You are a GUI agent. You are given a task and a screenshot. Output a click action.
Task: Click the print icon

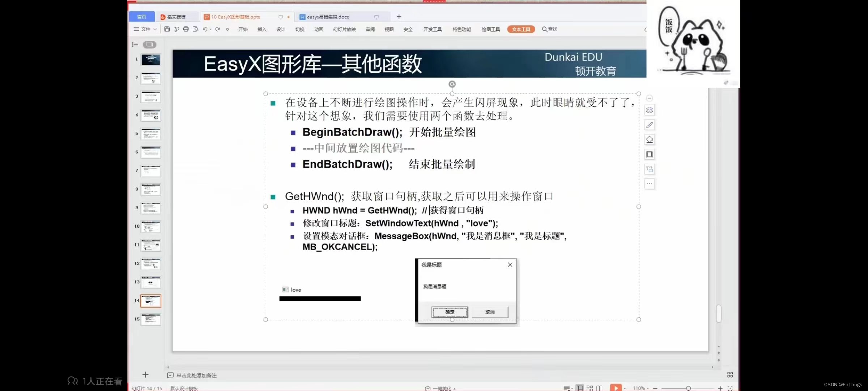pos(186,29)
